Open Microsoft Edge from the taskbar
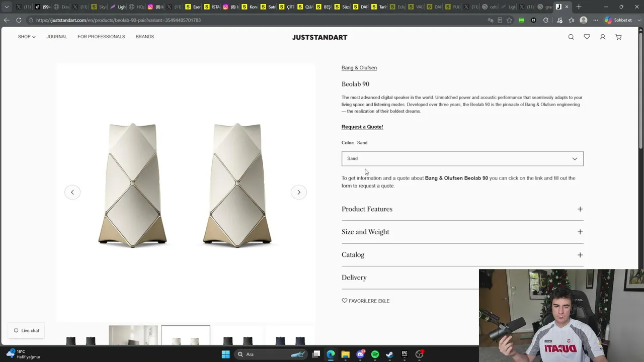 click(331, 354)
